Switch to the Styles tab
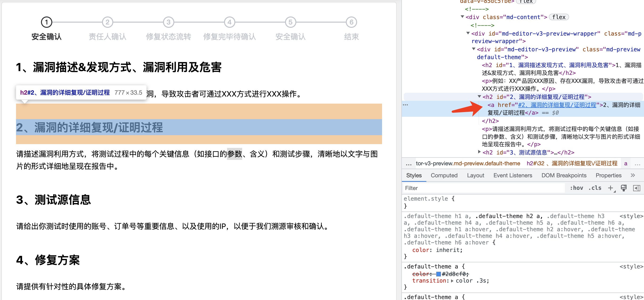 pyautogui.click(x=414, y=175)
